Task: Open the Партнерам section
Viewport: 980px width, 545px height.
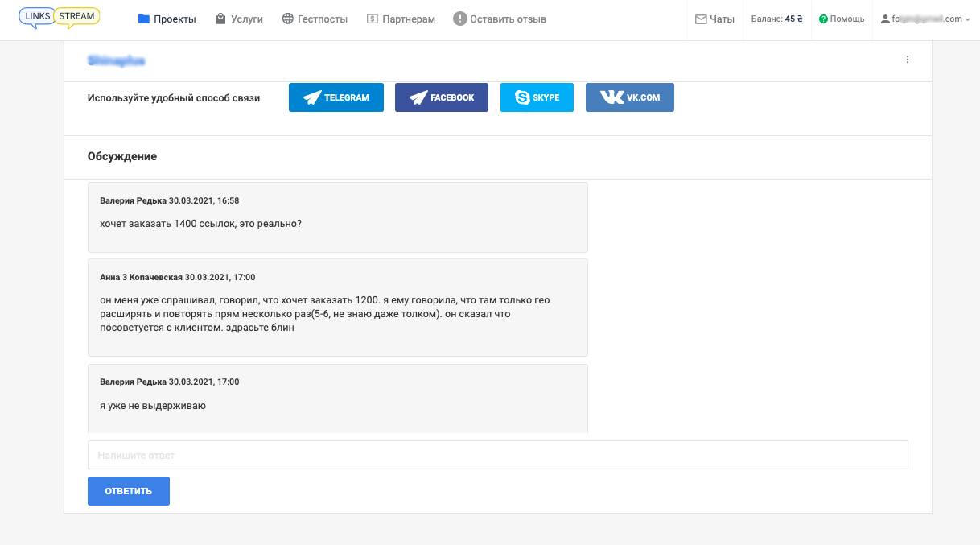Action: pos(401,19)
